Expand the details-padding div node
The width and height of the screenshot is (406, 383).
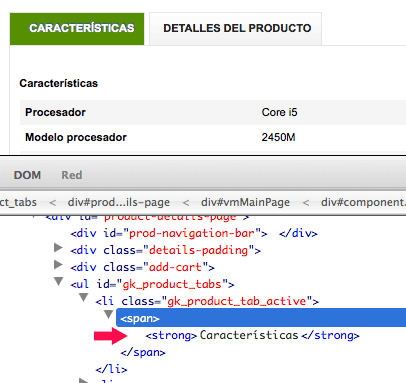(58, 248)
